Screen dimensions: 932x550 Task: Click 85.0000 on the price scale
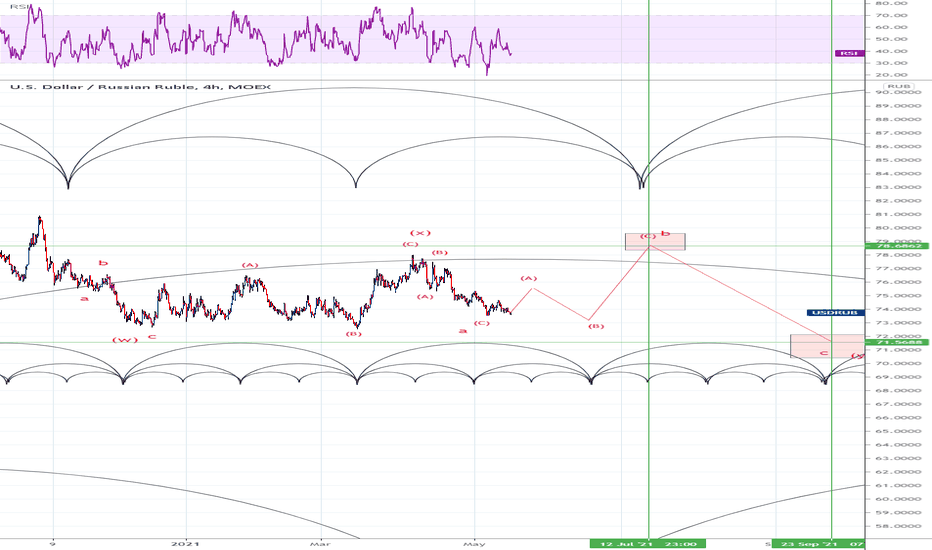coord(898,160)
